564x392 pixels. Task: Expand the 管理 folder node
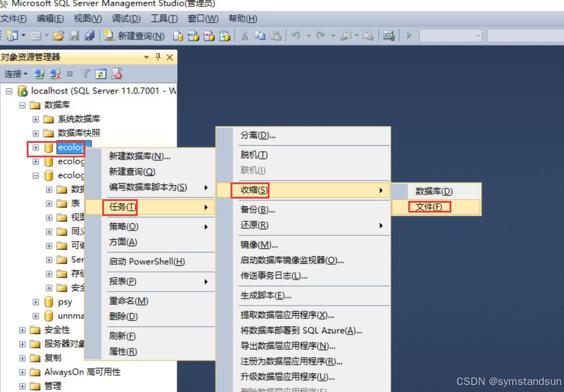[x=22, y=386]
